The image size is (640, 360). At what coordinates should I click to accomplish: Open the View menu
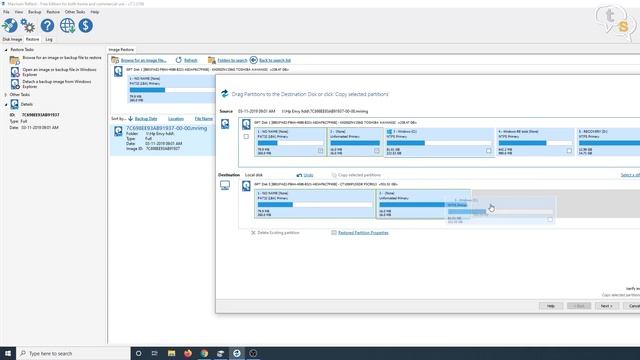(19, 12)
